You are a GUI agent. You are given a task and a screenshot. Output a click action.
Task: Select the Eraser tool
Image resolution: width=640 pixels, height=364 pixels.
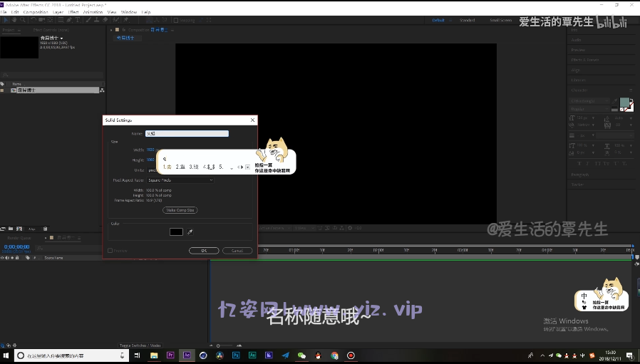point(105,19)
